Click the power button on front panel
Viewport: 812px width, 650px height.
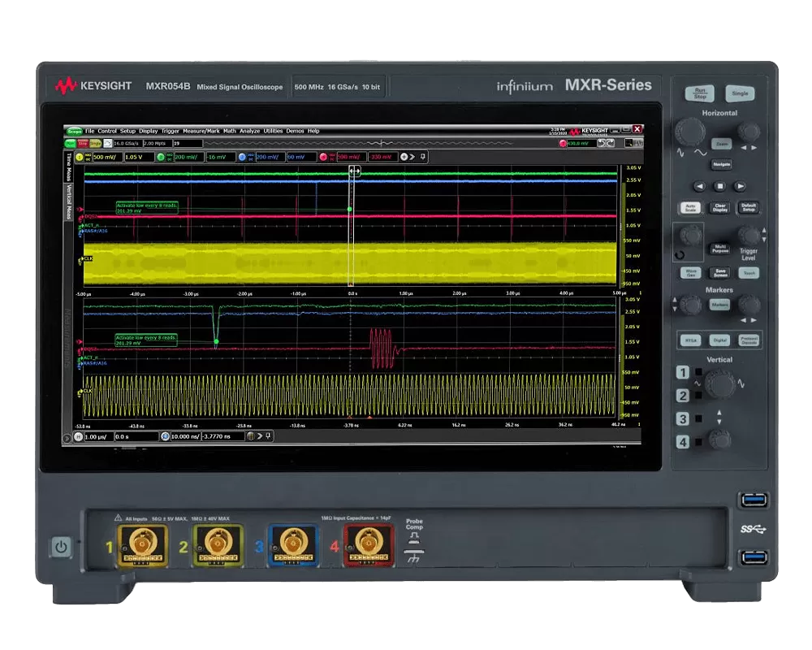pyautogui.click(x=61, y=547)
